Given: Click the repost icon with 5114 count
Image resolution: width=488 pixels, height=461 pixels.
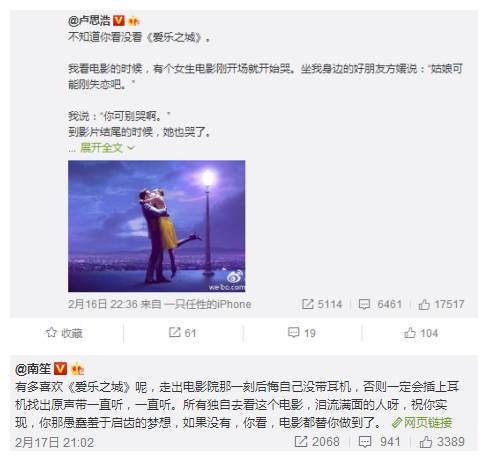Looking at the screenshot, I should (x=307, y=304).
